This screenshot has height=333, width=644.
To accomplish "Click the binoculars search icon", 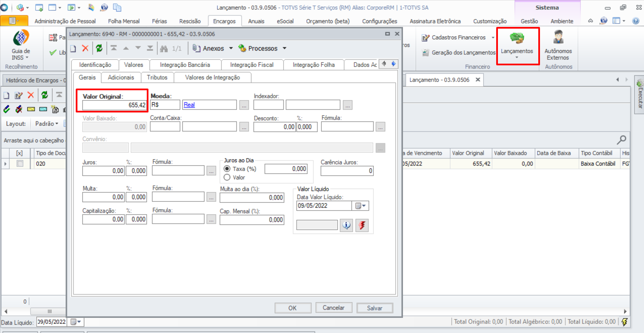I will (x=164, y=48).
